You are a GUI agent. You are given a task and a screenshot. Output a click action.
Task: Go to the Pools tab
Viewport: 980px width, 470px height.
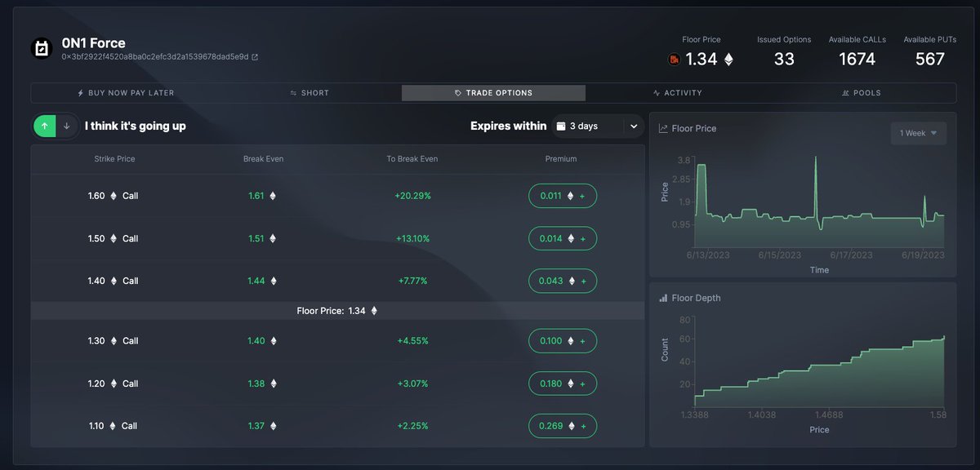pyautogui.click(x=862, y=93)
